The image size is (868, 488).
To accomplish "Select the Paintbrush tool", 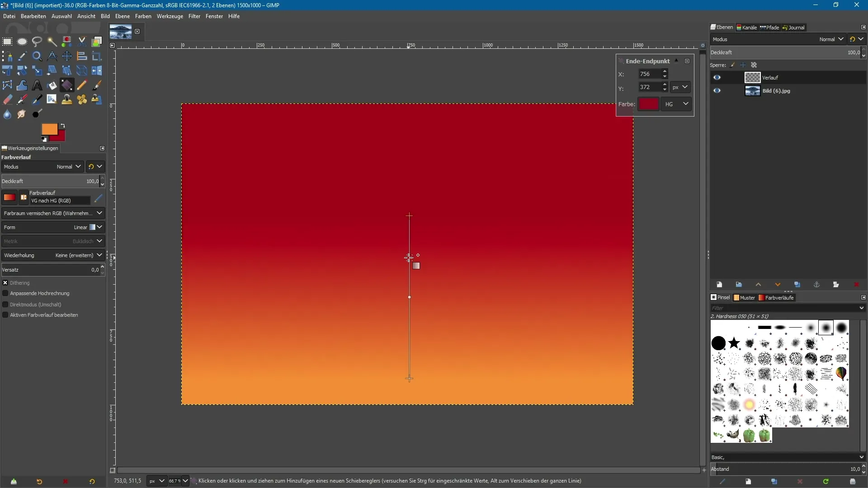I will [x=97, y=85].
